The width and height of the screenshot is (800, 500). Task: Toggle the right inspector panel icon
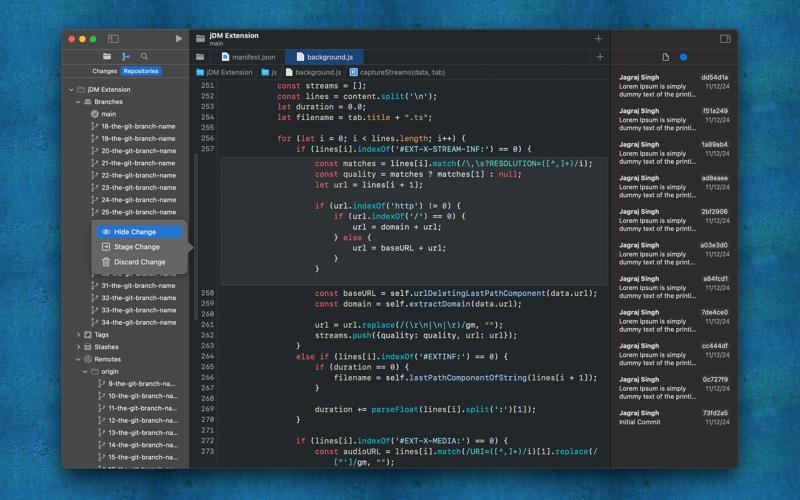725,39
